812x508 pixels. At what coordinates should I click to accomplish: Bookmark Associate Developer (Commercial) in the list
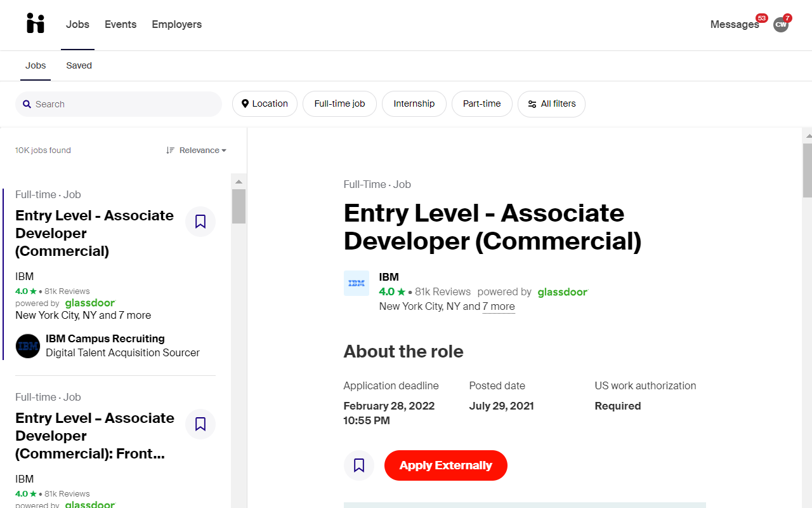[200, 222]
